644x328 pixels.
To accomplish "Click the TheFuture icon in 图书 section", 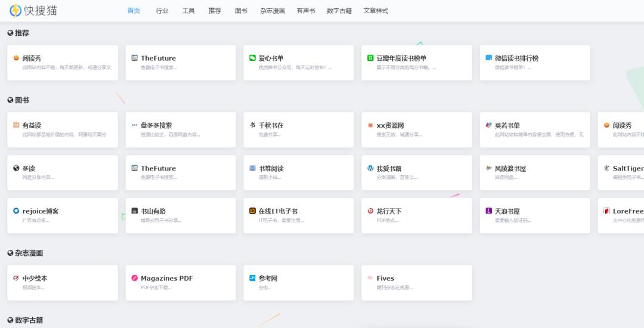I will click(134, 168).
